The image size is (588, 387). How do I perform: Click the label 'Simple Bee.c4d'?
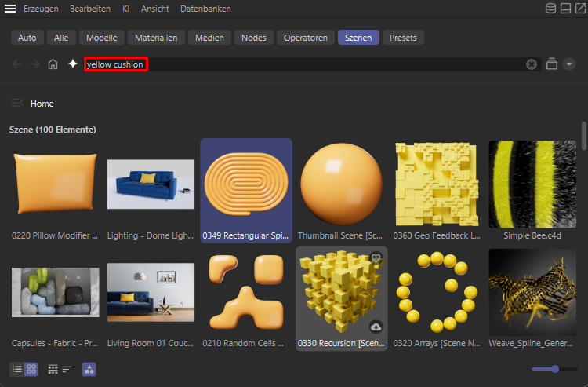pos(532,235)
